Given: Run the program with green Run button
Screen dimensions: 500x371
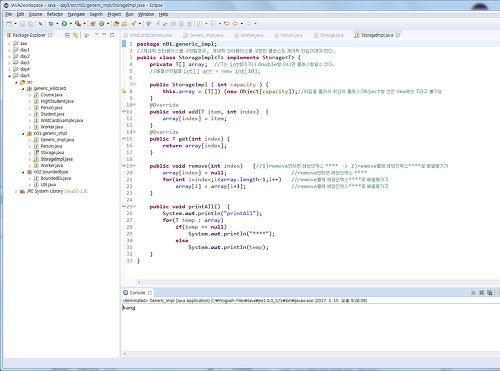Looking at the screenshot, I should 64,24.
